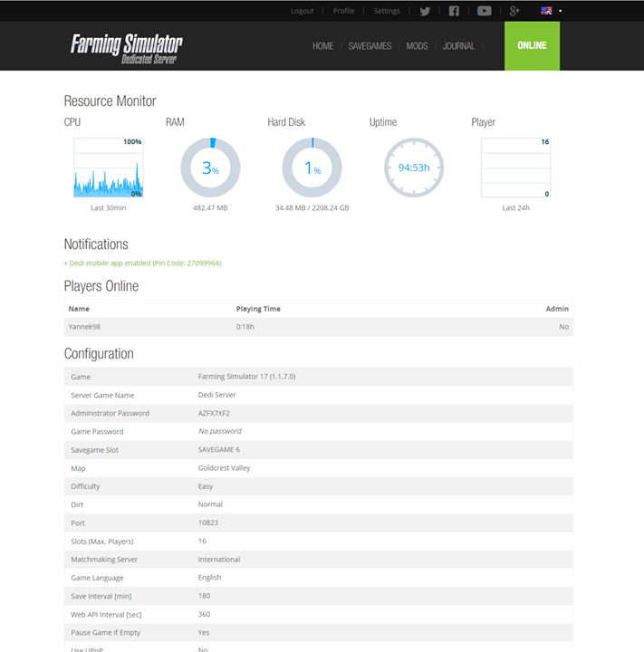Viewport: 644px width, 652px height.
Task: Expand the language selector dropdown arrow
Action: (561, 11)
